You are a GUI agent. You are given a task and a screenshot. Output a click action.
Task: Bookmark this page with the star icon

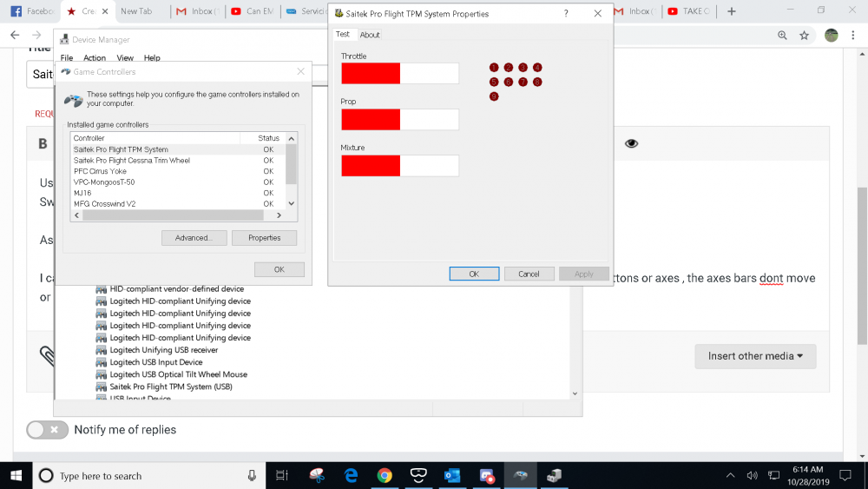[x=805, y=36]
